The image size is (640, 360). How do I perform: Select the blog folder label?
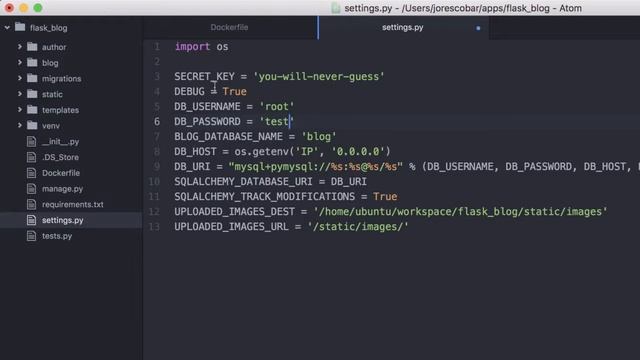50,63
